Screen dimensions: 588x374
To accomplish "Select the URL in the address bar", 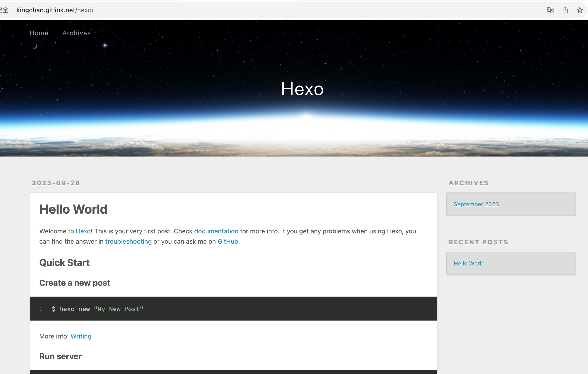I will tap(55, 10).
